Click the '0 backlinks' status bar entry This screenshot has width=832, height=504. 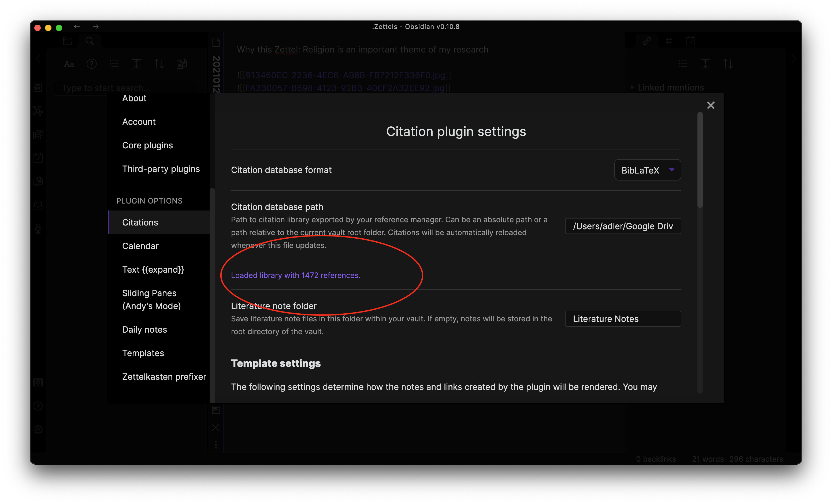pos(656,459)
